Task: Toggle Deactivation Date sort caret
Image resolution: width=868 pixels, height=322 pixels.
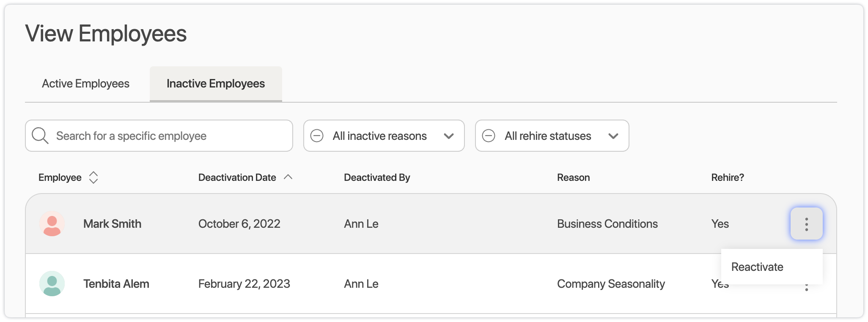Action: click(288, 177)
